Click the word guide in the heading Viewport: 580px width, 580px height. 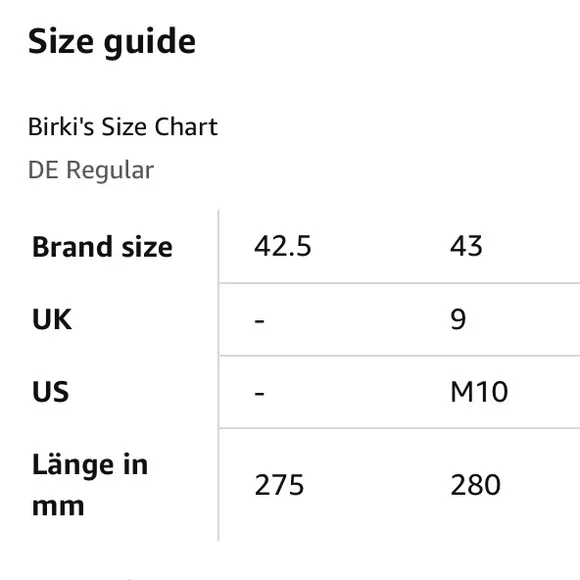coord(150,44)
